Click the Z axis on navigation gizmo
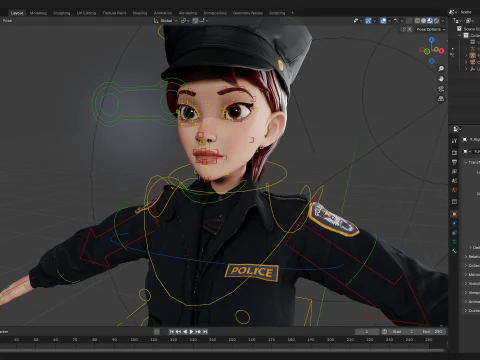The width and height of the screenshot is (480, 360). tap(432, 40)
